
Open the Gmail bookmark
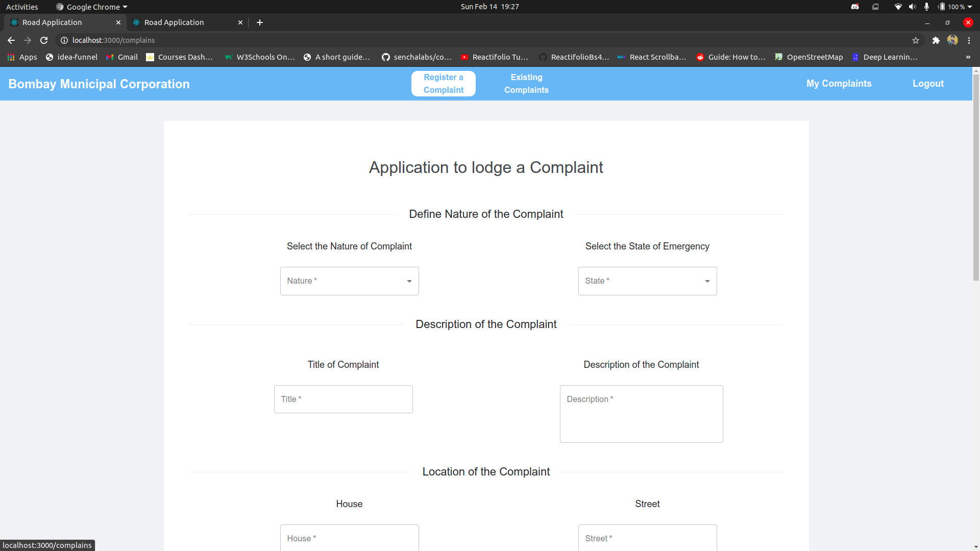pos(122,57)
